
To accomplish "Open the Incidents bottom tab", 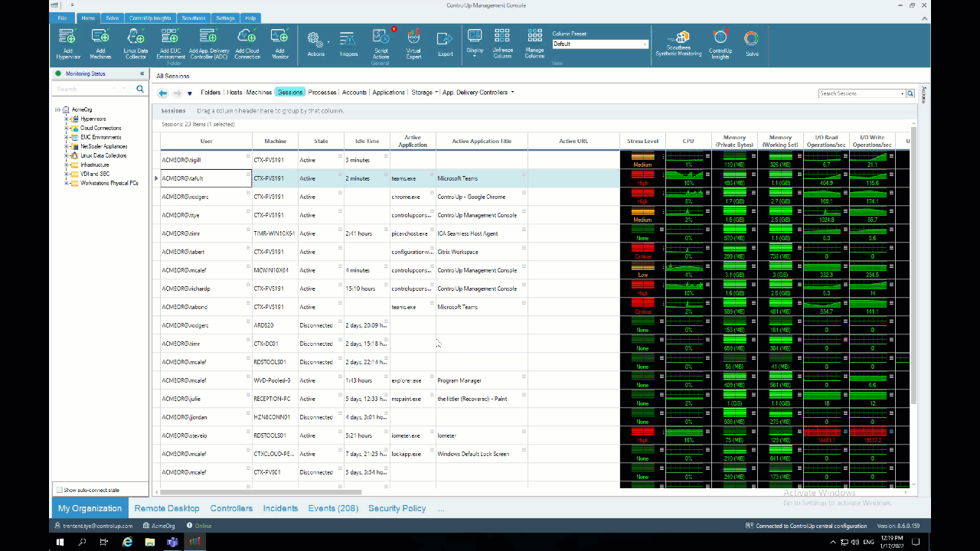I will pos(280,508).
